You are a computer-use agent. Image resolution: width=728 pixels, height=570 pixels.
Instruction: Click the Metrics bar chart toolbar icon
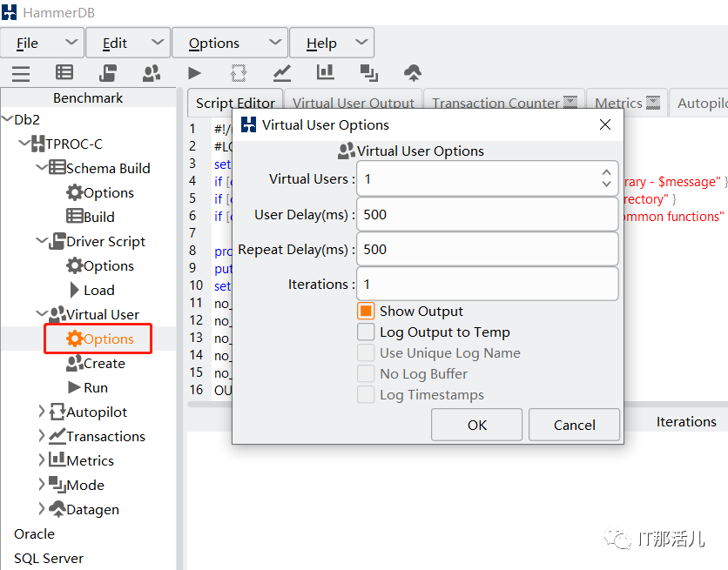click(325, 72)
